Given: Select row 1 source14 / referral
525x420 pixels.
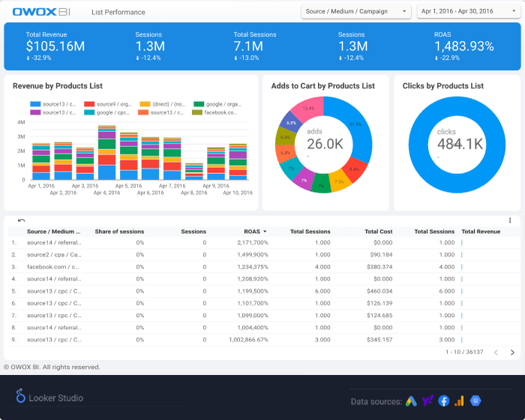Looking at the screenshot, I should [264, 242].
